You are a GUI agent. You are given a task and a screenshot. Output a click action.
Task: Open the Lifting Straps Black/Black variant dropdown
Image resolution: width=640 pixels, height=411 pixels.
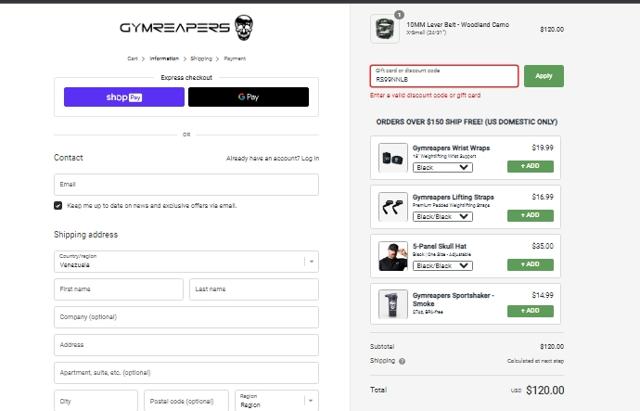pos(442,216)
